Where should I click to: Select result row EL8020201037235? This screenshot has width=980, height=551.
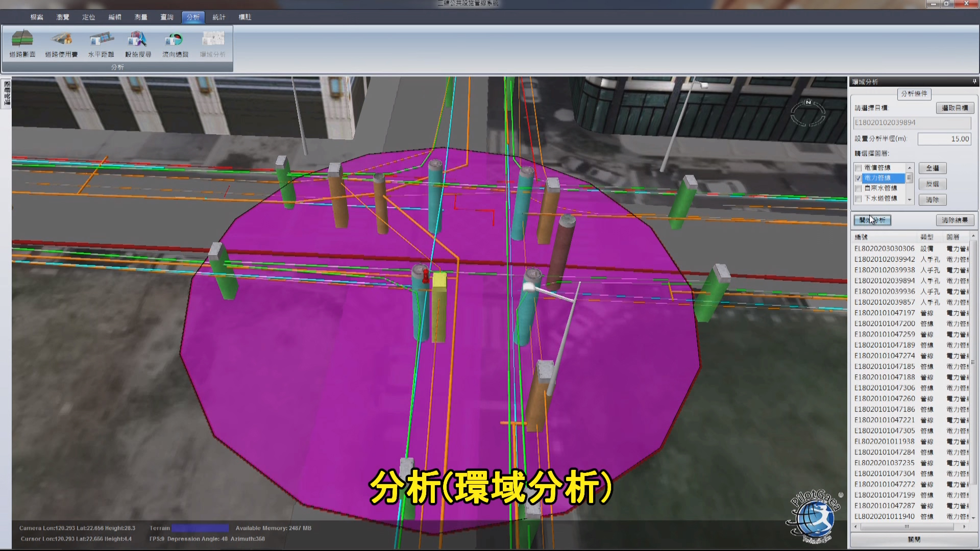click(x=911, y=463)
